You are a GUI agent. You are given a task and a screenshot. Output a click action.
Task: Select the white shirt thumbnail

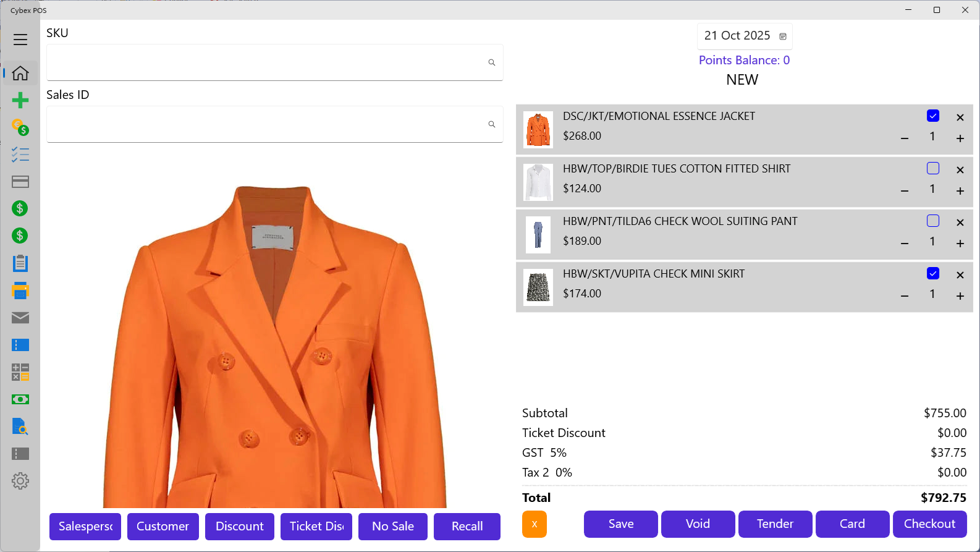[538, 182]
